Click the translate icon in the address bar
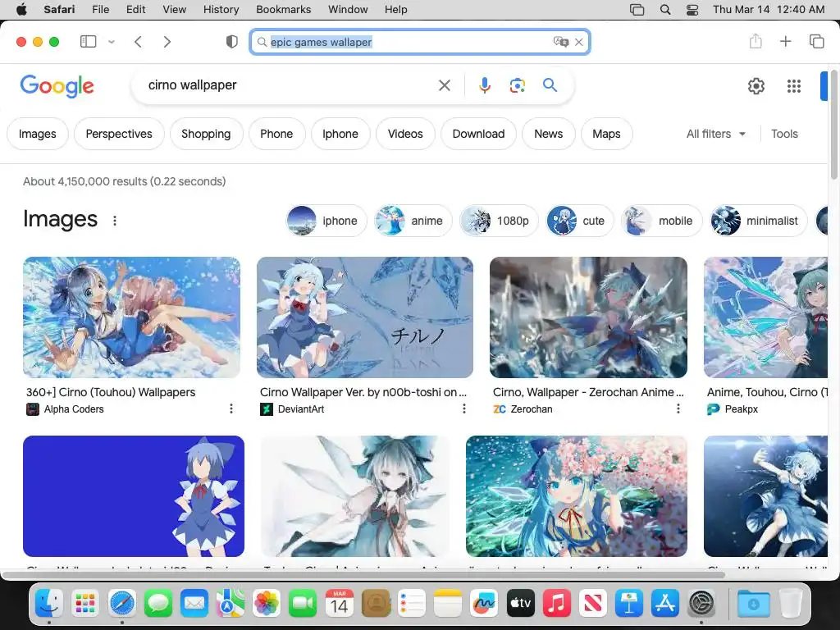Screen dimensions: 840x630 pos(560,42)
